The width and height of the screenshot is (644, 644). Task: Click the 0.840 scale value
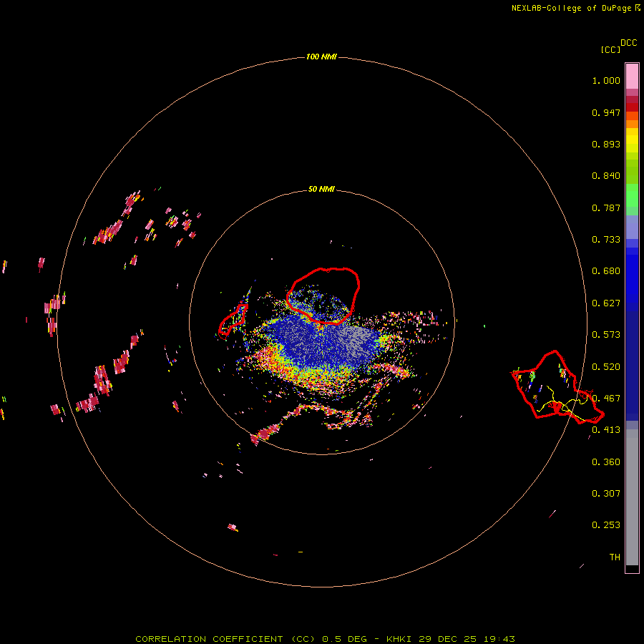coord(606,176)
